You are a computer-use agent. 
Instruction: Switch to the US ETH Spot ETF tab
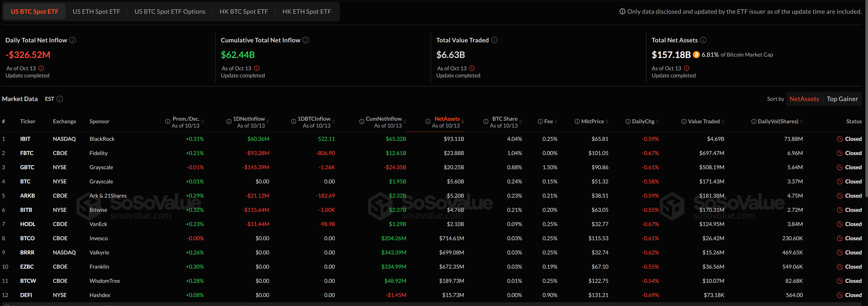pos(96,11)
